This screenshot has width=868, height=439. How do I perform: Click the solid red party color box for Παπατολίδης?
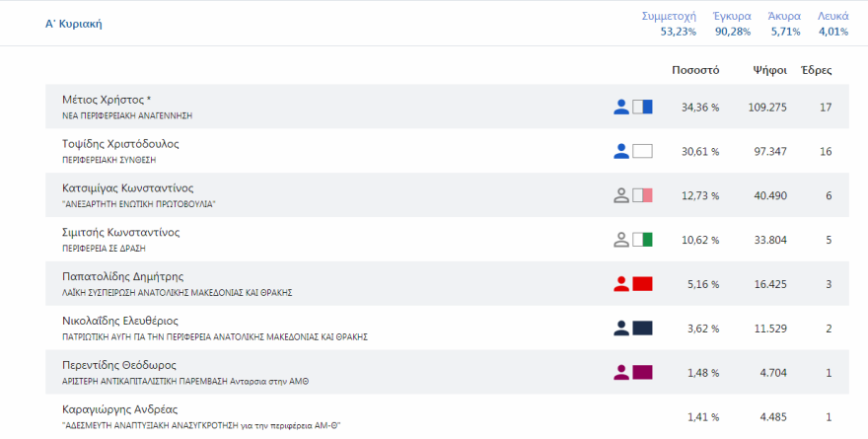click(642, 284)
